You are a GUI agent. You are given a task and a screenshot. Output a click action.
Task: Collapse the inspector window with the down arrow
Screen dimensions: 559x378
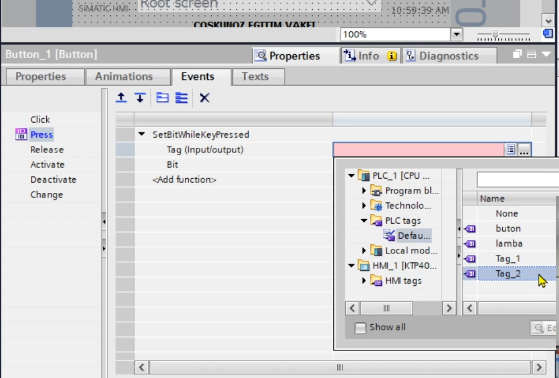click(x=546, y=54)
